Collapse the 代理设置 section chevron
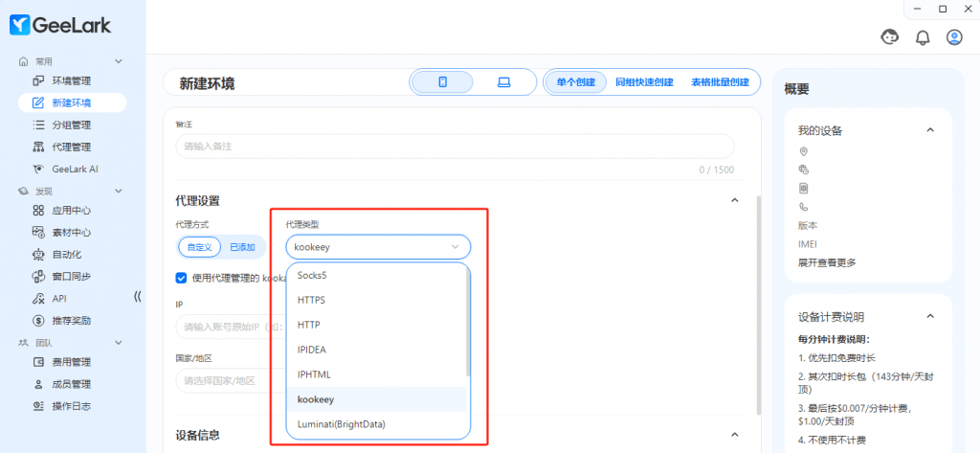The image size is (980, 453). [x=735, y=200]
